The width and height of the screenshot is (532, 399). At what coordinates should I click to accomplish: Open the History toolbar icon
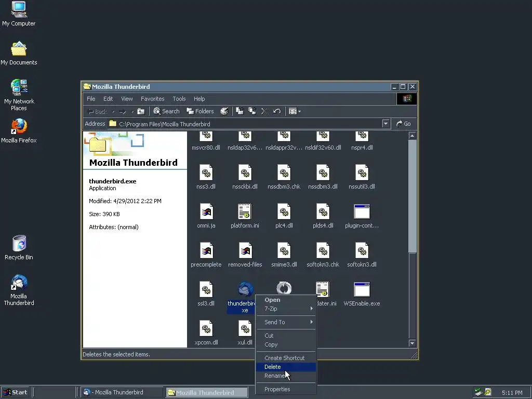tap(224, 111)
